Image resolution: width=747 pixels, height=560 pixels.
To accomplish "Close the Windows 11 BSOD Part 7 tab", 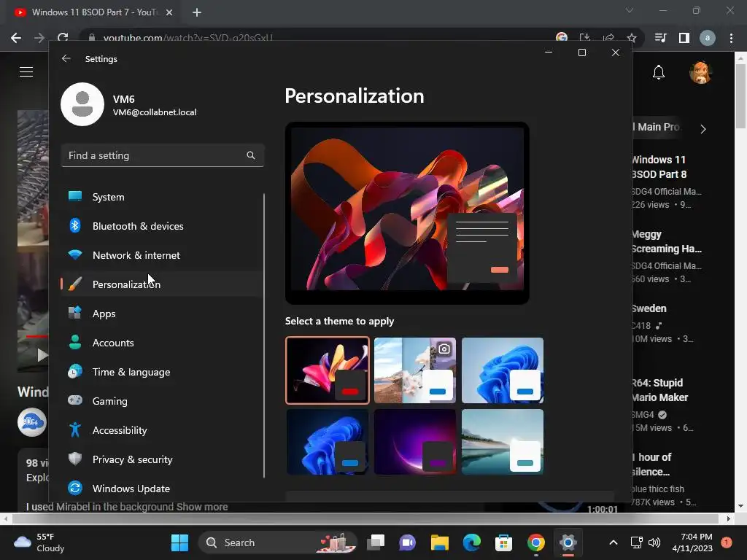I will (169, 12).
